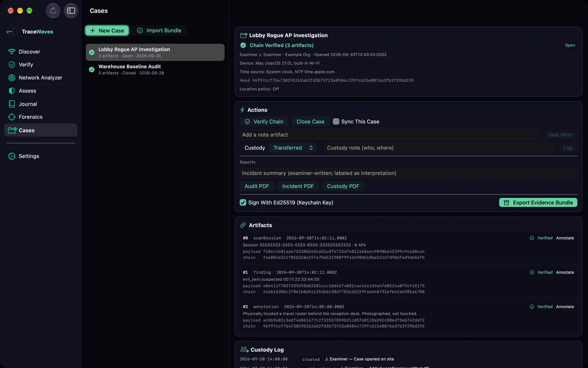Click the Chain Verified seal icon

point(243,45)
